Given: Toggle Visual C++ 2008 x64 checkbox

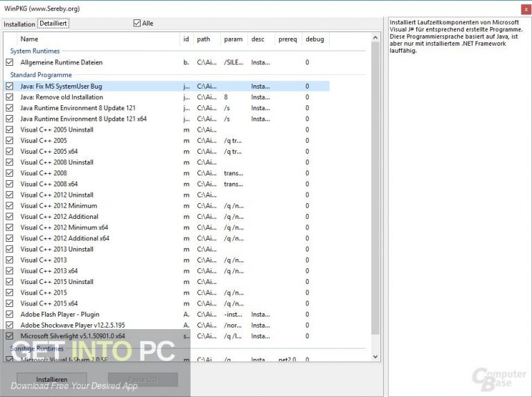Looking at the screenshot, I should (10, 184).
